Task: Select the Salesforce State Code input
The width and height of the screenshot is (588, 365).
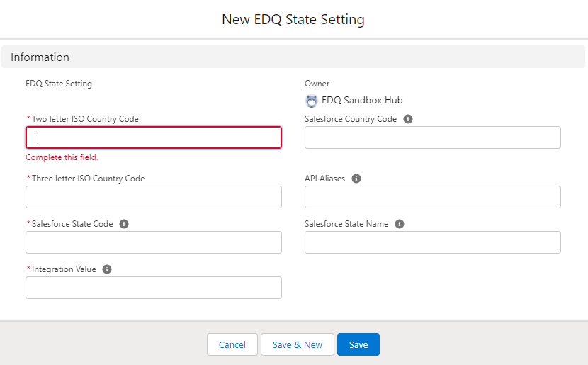Action: coord(154,242)
